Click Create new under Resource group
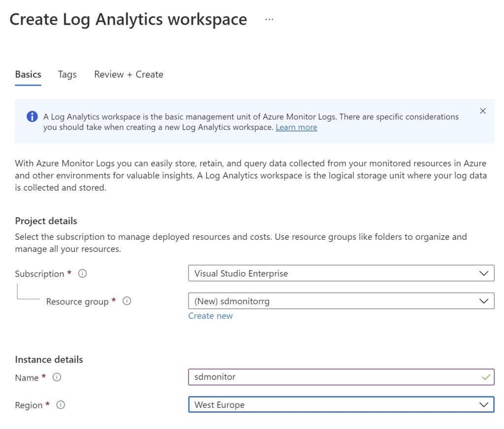 (x=210, y=316)
